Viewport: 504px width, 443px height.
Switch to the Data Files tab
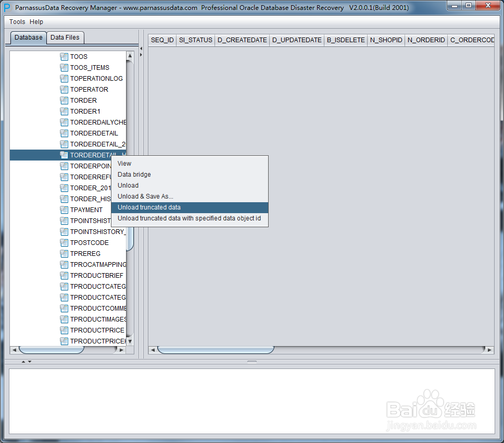(65, 38)
